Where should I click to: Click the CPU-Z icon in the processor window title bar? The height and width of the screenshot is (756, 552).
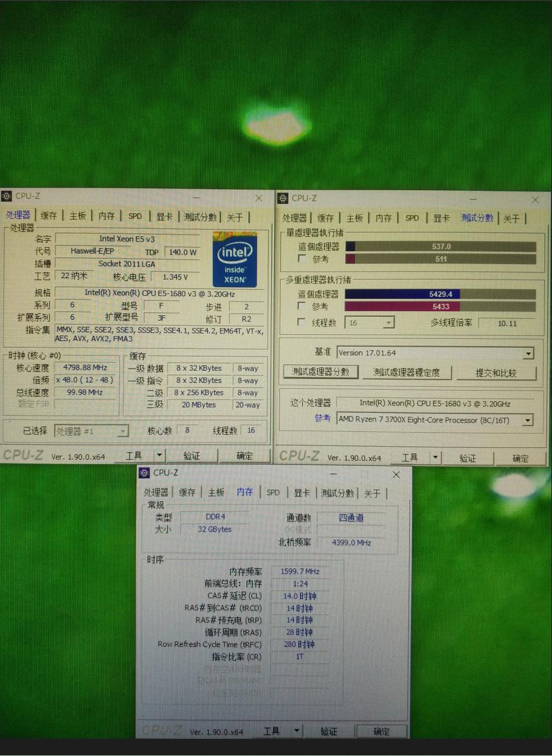coord(7,196)
